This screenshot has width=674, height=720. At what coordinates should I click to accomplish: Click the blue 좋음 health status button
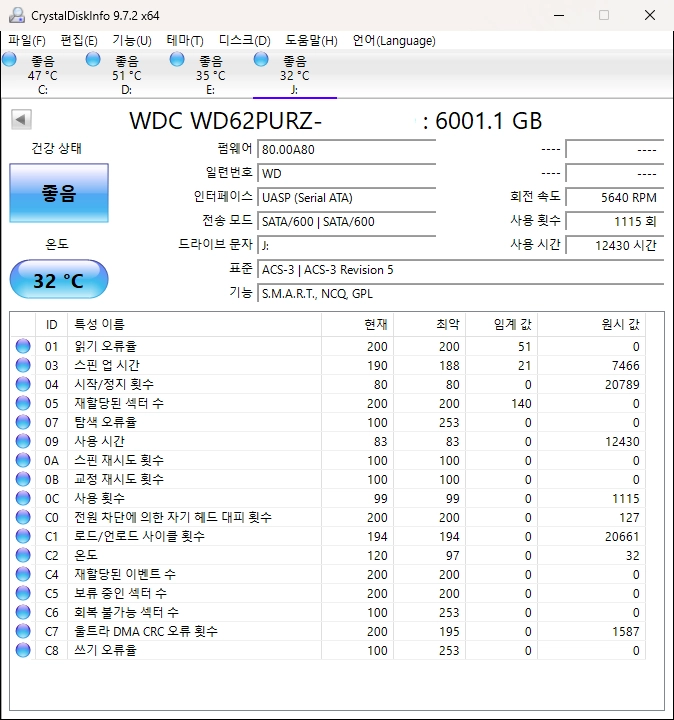59,193
